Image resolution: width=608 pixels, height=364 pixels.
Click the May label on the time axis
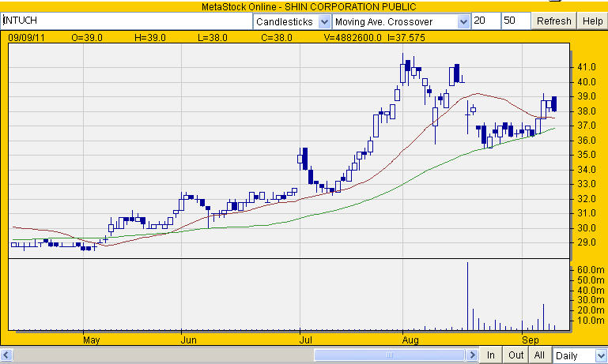[92, 340]
